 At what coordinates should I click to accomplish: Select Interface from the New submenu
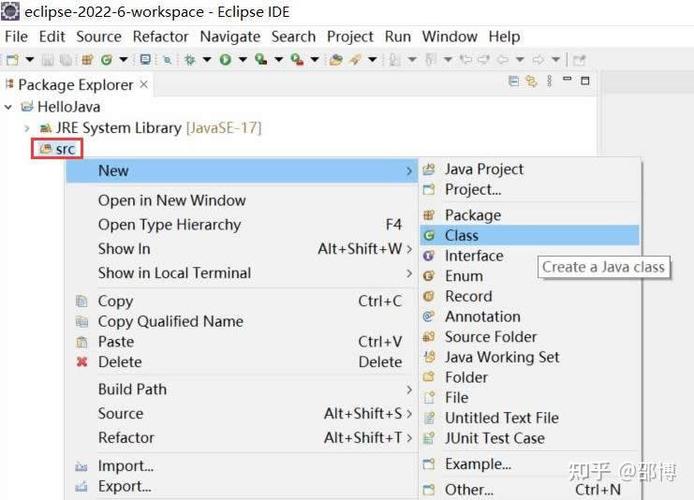point(473,256)
